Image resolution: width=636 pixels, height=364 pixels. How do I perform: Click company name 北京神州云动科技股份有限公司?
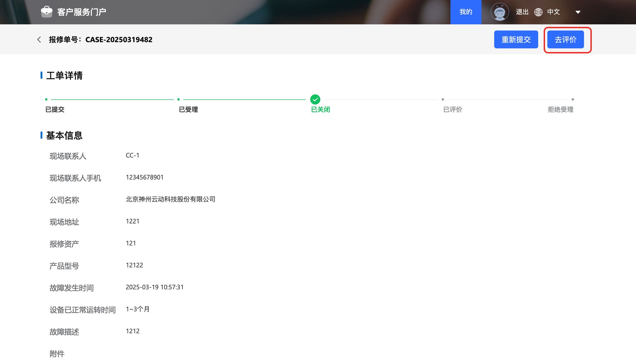point(170,199)
